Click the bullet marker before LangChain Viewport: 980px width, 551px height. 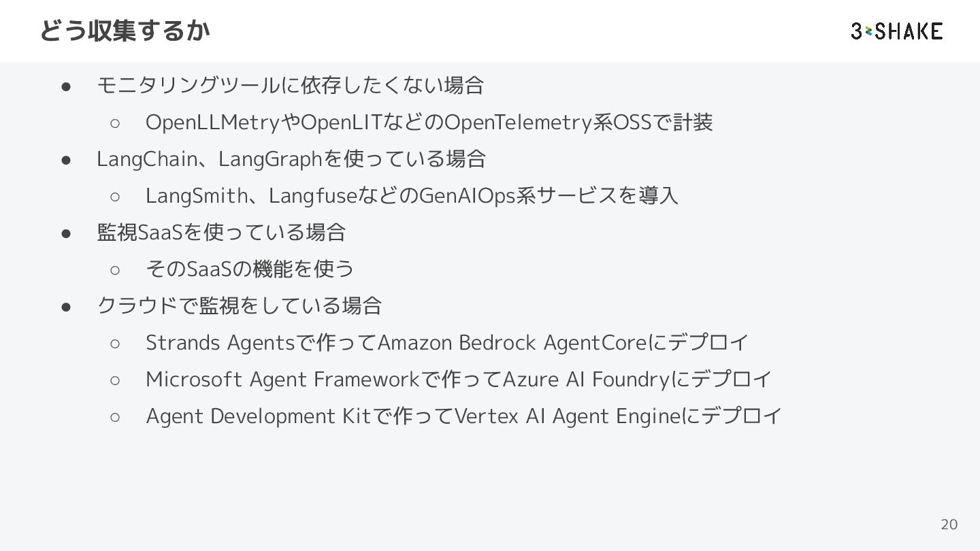[x=67, y=159]
